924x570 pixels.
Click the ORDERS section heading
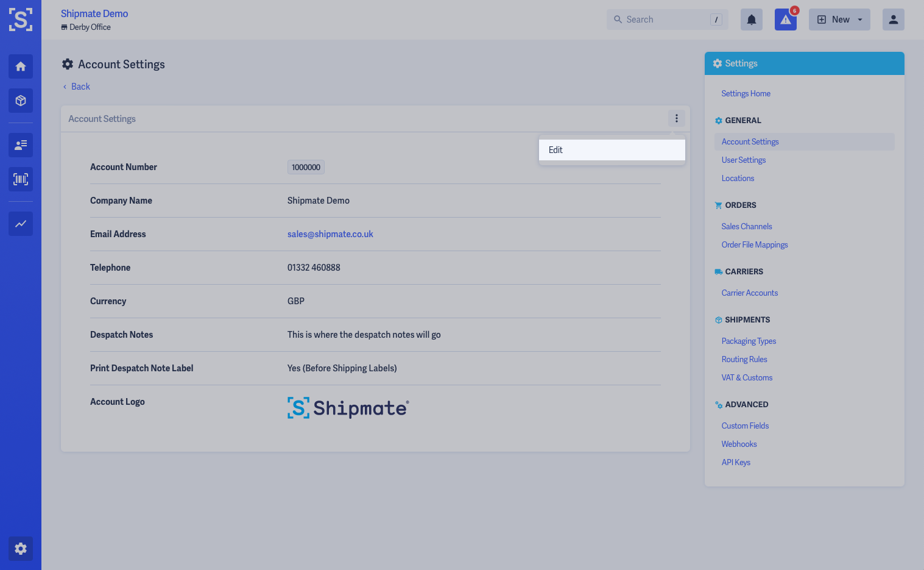coord(741,205)
